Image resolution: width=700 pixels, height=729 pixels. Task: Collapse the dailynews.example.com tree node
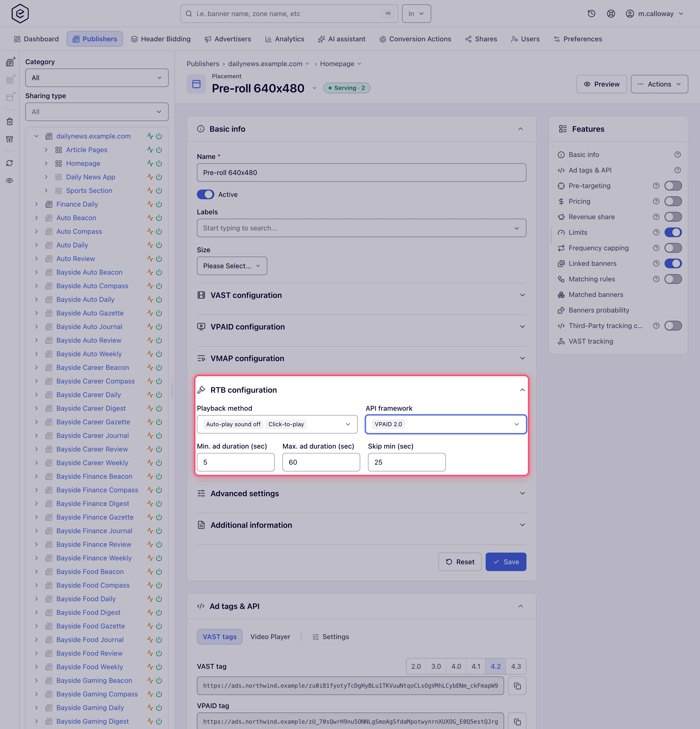[36, 136]
